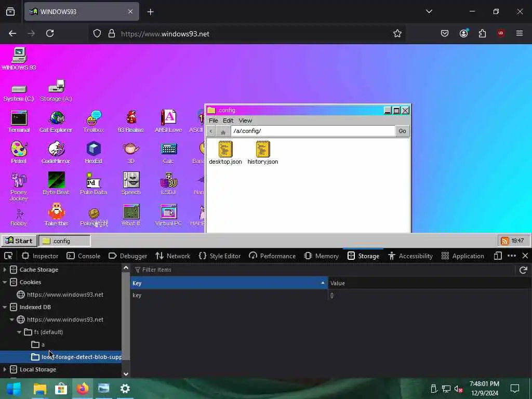Select the history.json file

point(262,152)
